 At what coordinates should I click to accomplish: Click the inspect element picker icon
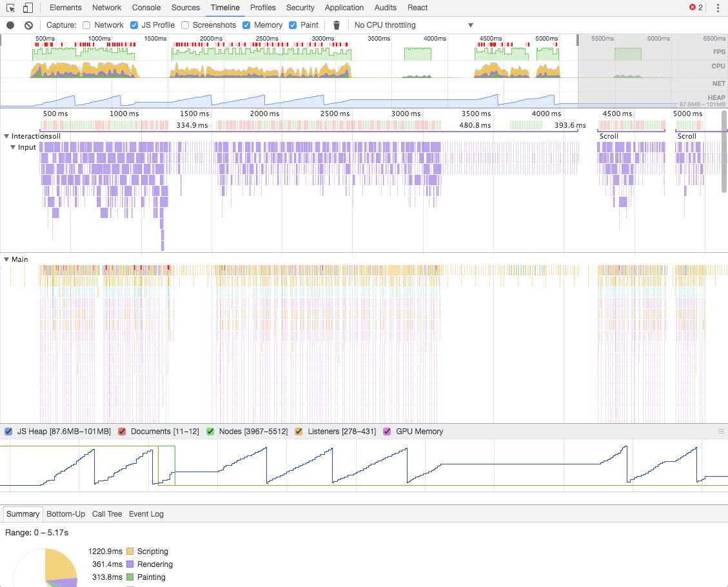10,8
